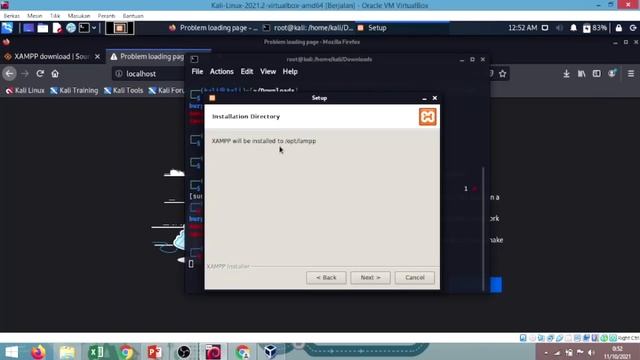Open text editor from Kali panel
This screenshot has height=360, width=640.
click(x=57, y=28)
